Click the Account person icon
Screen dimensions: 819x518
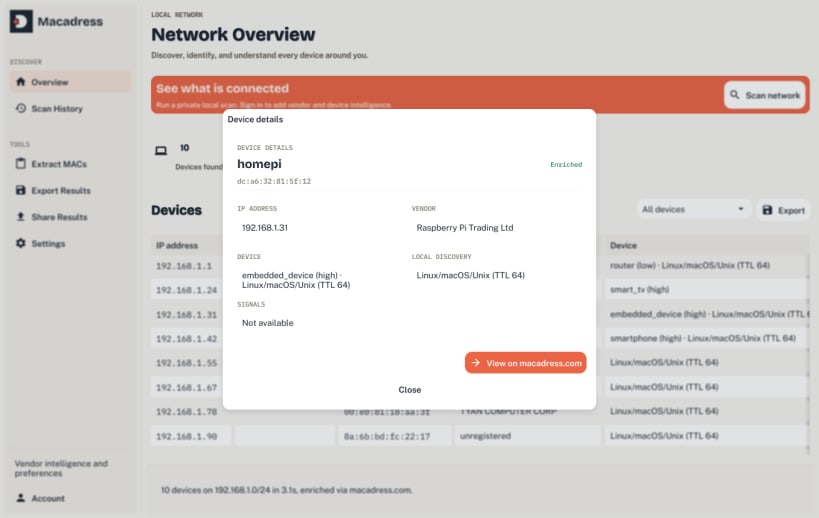click(20, 498)
